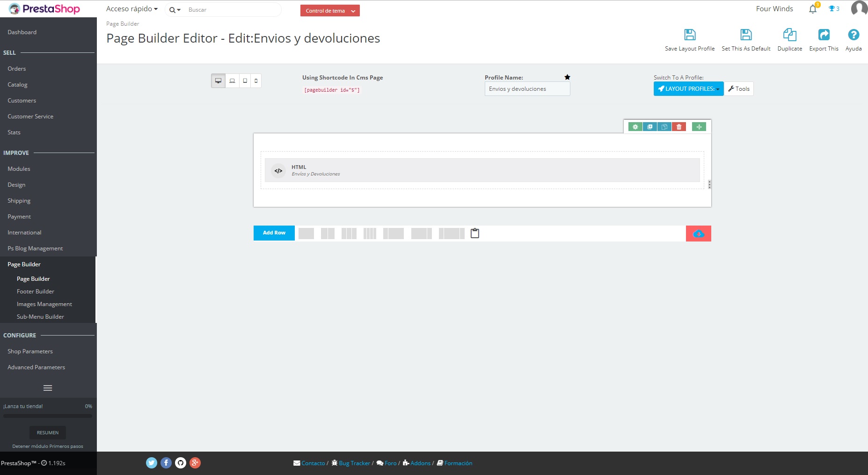Click the onboarding progress bar
The width and height of the screenshot is (868, 475).
(x=48, y=416)
